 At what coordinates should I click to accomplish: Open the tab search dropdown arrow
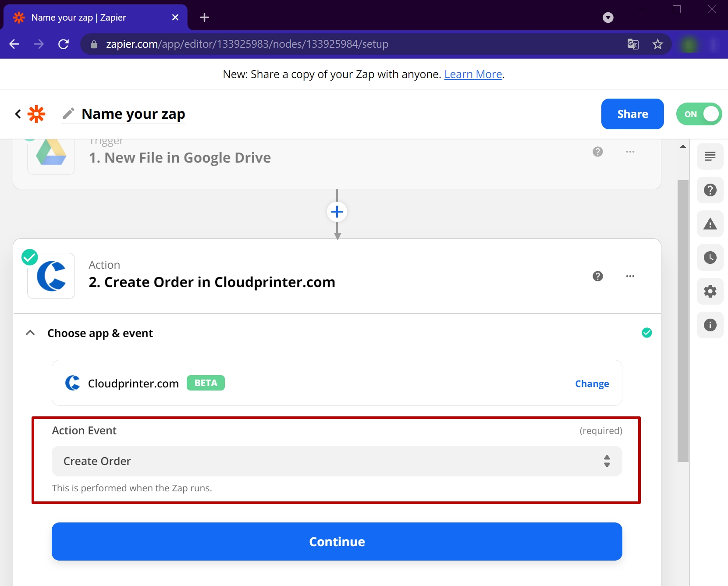click(608, 18)
